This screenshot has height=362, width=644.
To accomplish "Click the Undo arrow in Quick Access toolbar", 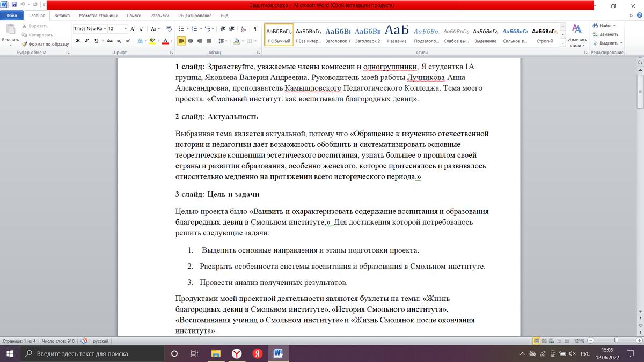I will 23,5.
